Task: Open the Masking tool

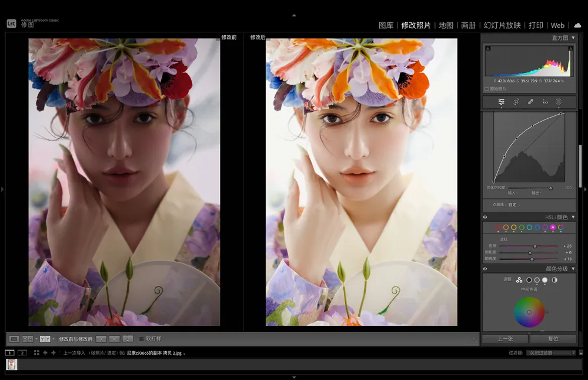Action: click(559, 102)
